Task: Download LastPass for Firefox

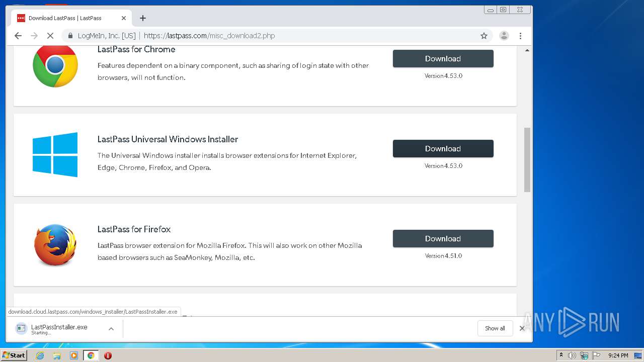Action: pos(443,238)
